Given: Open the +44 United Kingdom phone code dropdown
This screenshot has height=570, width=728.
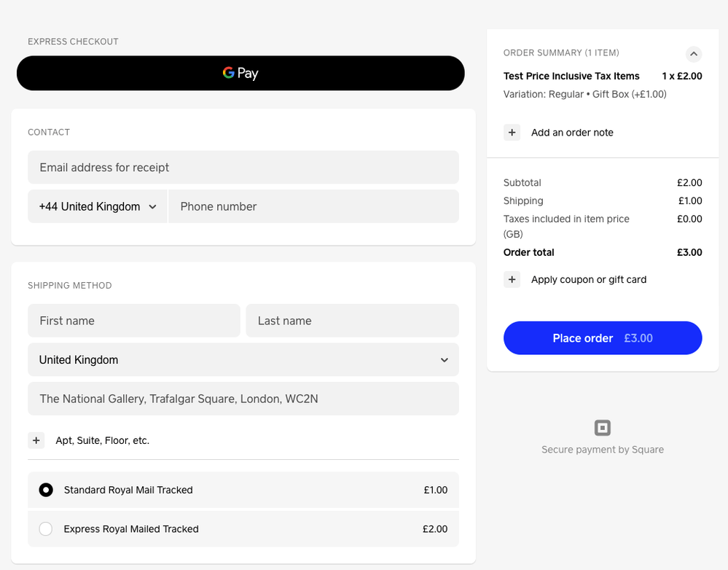Looking at the screenshot, I should click(98, 206).
